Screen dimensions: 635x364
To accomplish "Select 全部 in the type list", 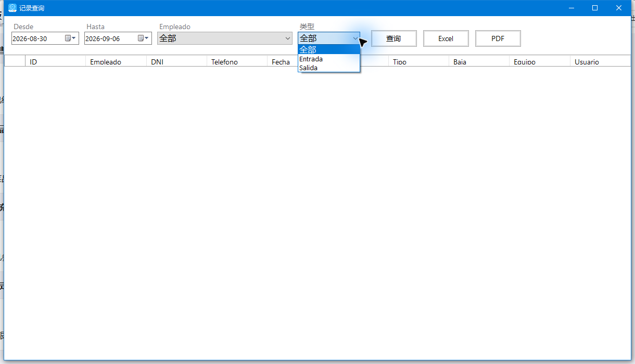I will pyautogui.click(x=329, y=50).
